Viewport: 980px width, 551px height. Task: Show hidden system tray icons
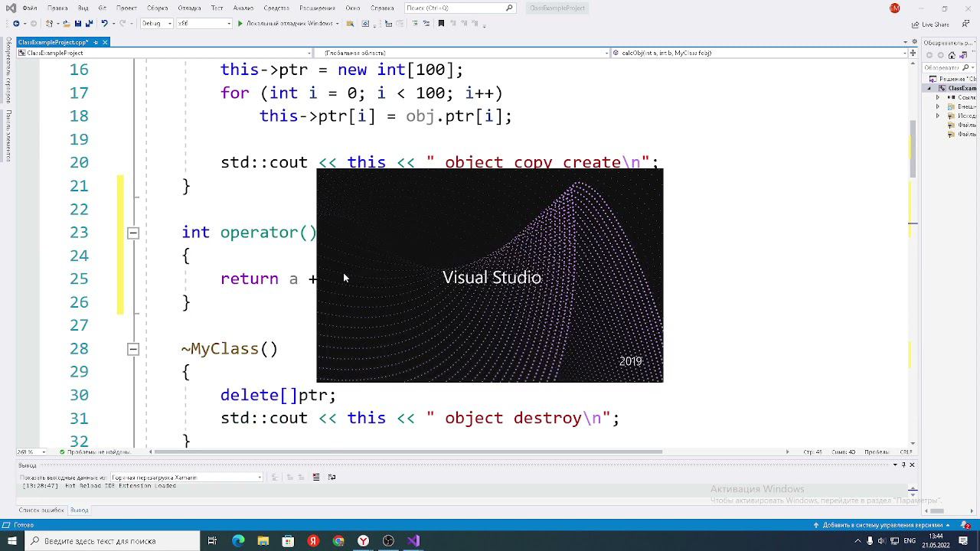click(x=858, y=541)
